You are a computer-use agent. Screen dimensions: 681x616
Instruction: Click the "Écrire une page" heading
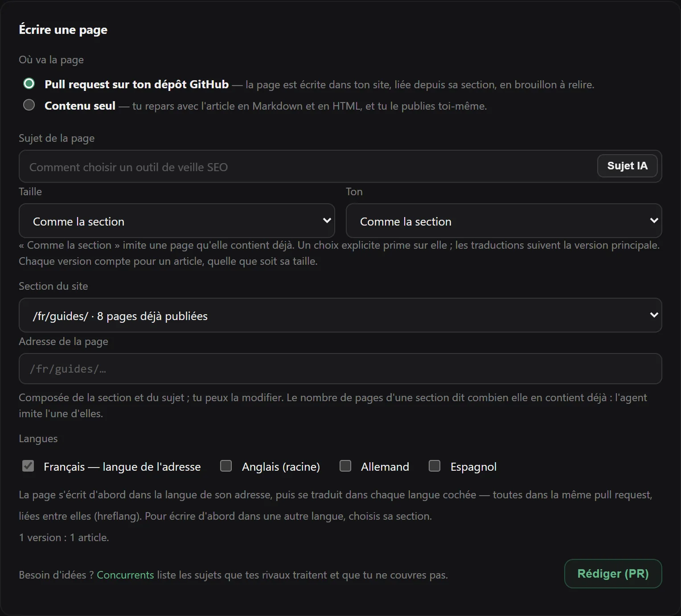pos(63,30)
